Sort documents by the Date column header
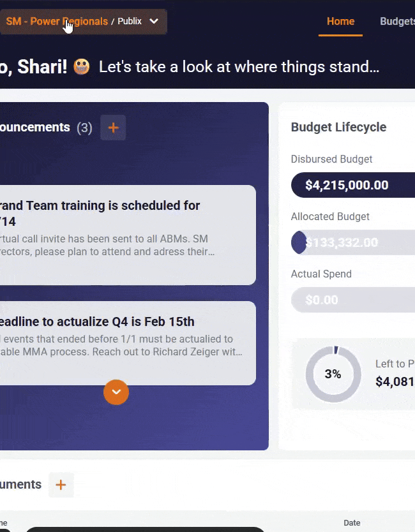Image resolution: width=415 pixels, height=532 pixels. (352, 523)
